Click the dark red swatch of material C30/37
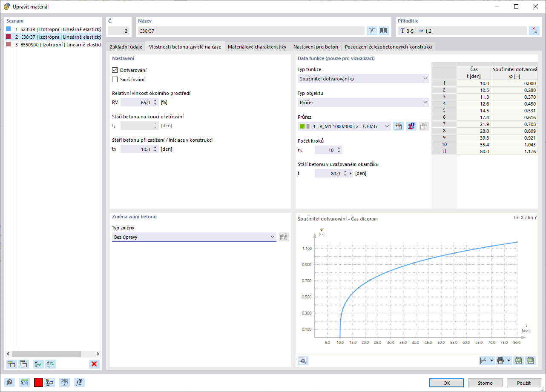This screenshot has height=392, width=546. point(9,37)
